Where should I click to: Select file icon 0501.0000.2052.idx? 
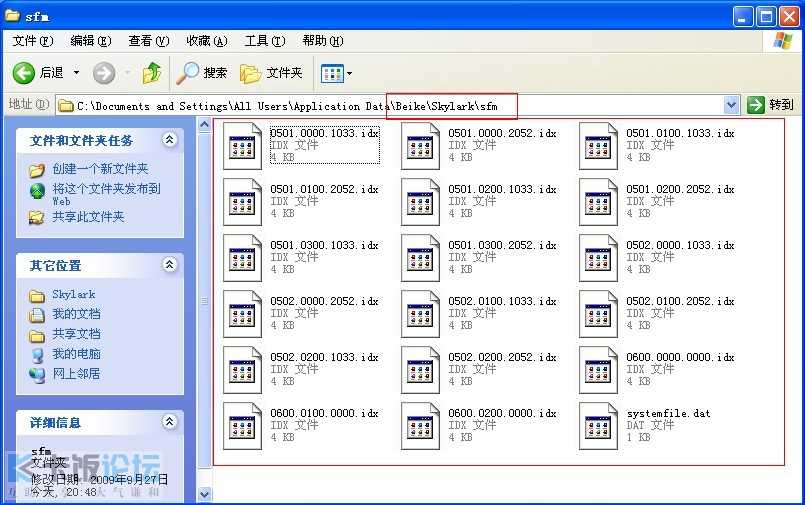point(420,146)
